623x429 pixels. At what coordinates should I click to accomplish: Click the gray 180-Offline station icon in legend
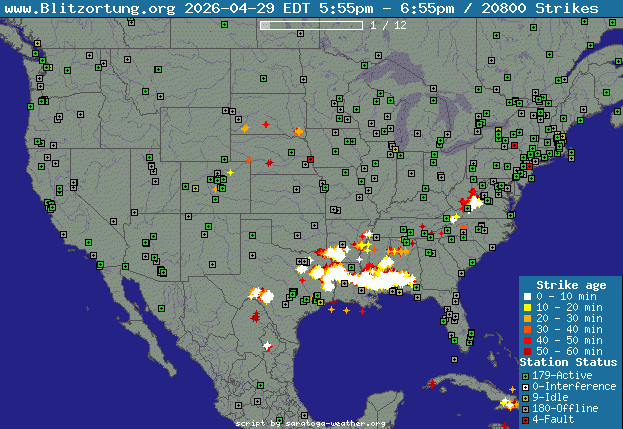526,408
